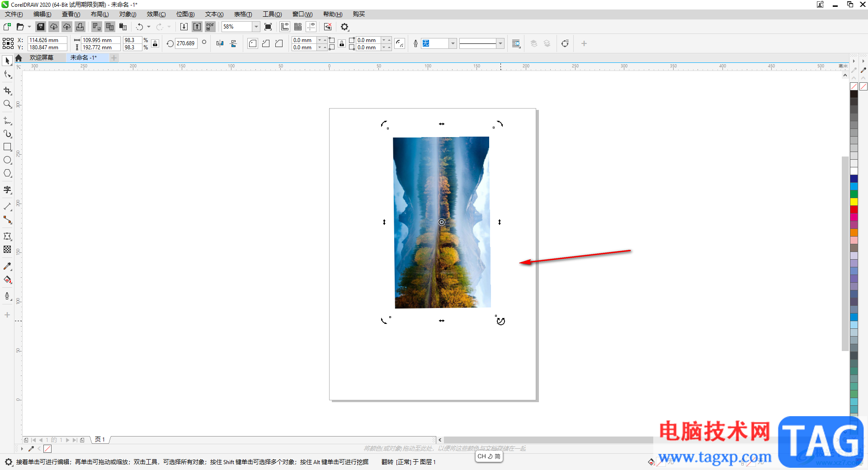Select the Freehand drawing tool
Viewport: 868px width, 470px height.
(7, 121)
